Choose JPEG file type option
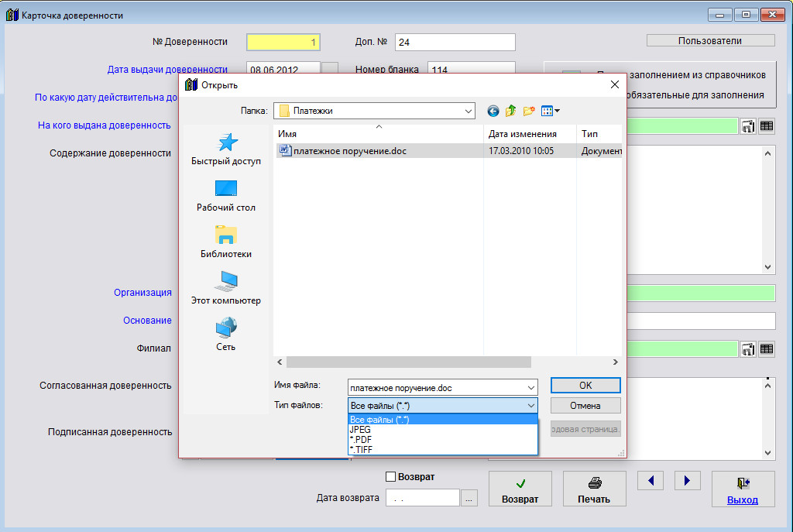793x532 pixels. coord(360,429)
